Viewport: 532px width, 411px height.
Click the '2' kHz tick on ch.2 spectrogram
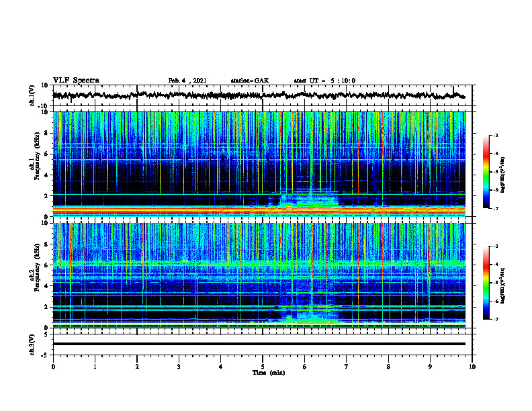point(46,307)
